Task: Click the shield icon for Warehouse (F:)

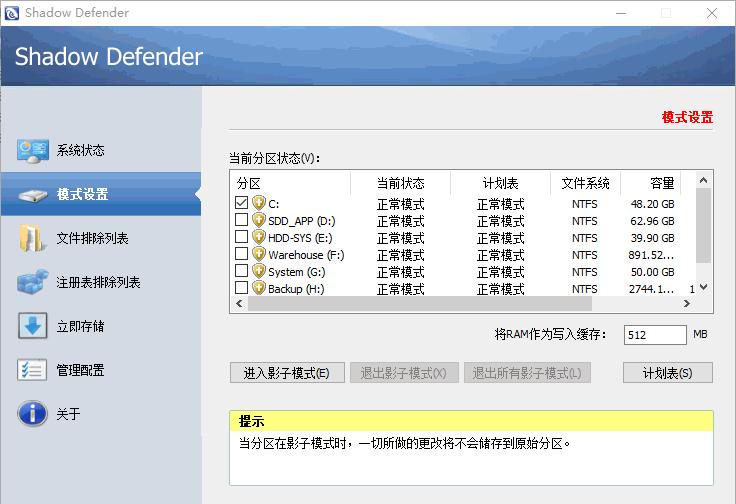Action: 259,253
